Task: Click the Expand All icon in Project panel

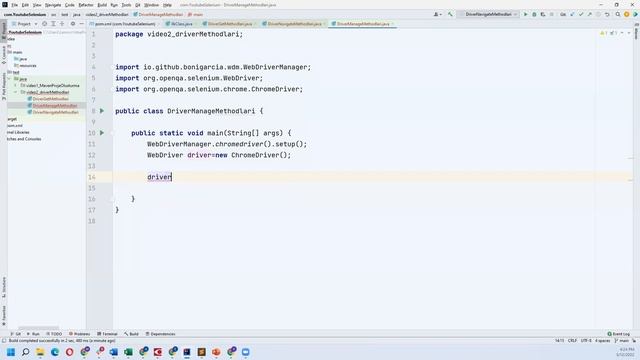Action: click(x=53, y=24)
